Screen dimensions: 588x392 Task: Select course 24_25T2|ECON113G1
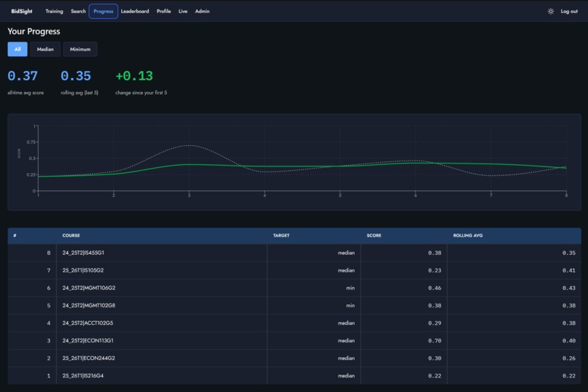click(88, 341)
